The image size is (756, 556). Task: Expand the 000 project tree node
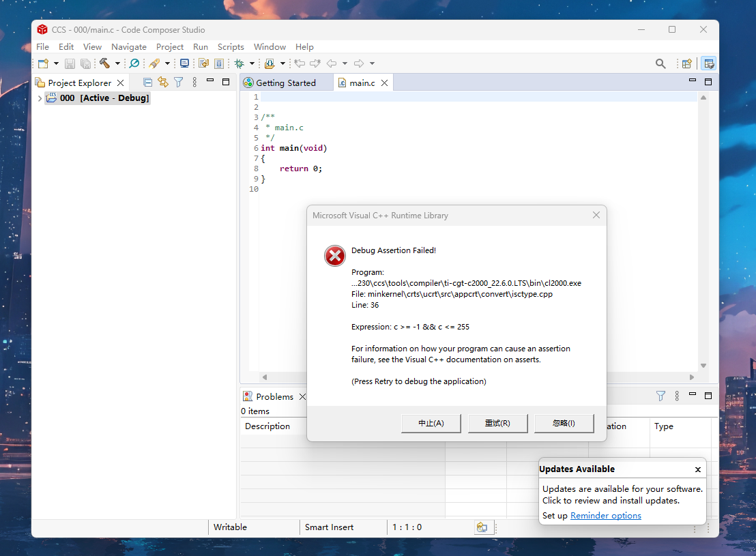[x=40, y=98]
